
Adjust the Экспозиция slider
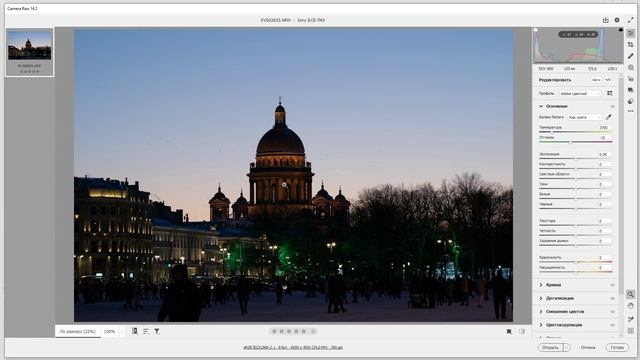576,159
